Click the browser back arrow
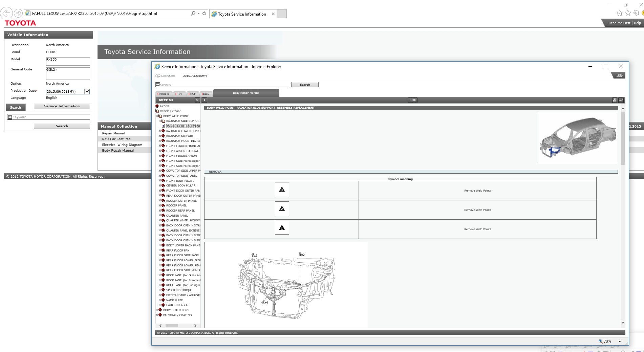Screen dimensions: 644x352 point(6,14)
